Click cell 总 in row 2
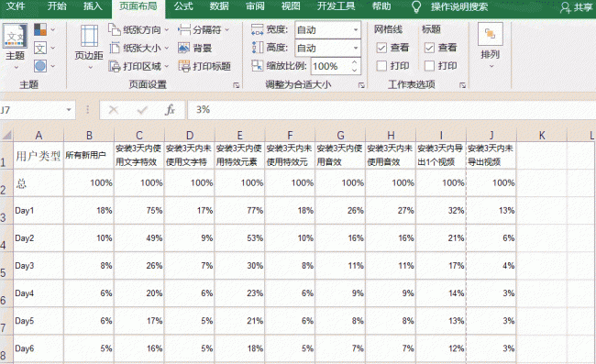 tap(38, 183)
